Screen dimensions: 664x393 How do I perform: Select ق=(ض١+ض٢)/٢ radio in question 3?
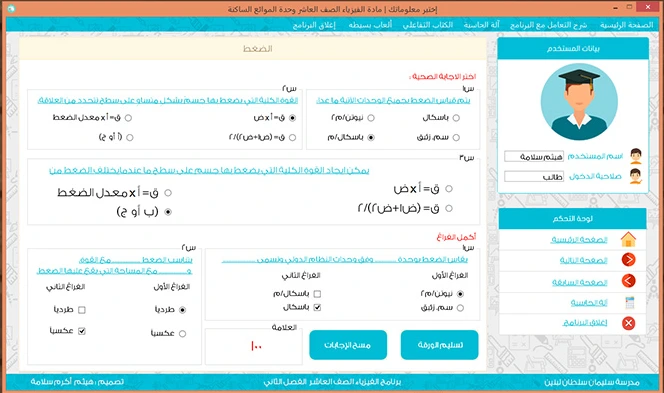(x=449, y=208)
